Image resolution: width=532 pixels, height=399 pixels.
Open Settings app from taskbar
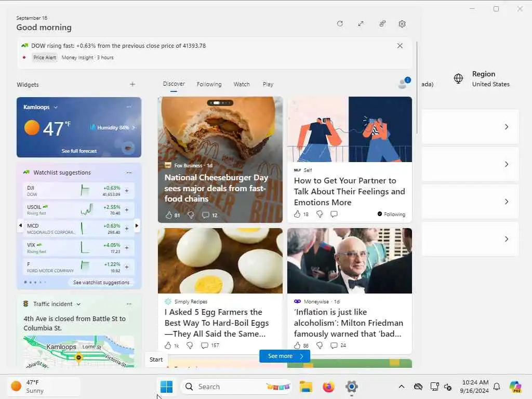click(352, 387)
